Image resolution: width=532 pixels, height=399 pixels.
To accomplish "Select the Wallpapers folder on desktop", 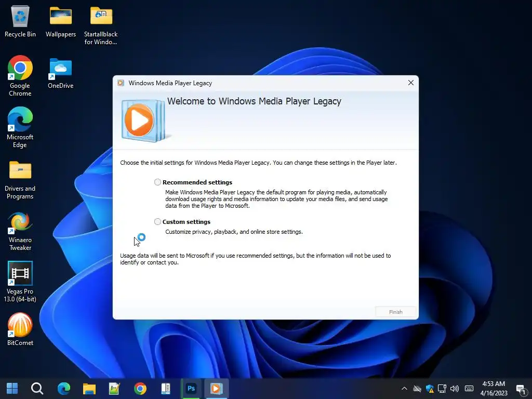I will coord(61,21).
